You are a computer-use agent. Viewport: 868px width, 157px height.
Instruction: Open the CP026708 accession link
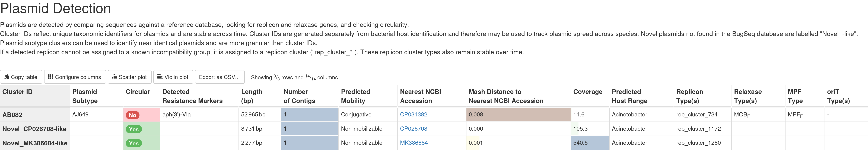pos(414,129)
